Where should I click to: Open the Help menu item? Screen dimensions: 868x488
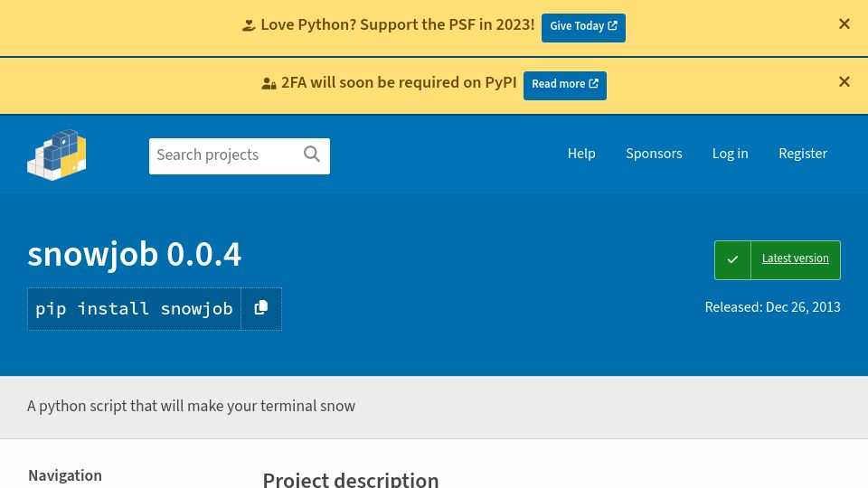pos(581,154)
